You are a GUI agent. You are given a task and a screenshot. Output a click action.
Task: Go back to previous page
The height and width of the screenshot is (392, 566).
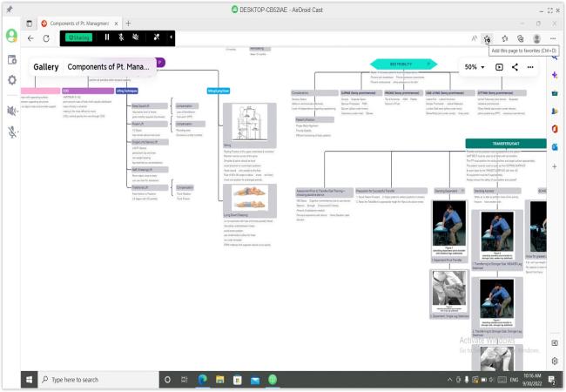point(32,38)
